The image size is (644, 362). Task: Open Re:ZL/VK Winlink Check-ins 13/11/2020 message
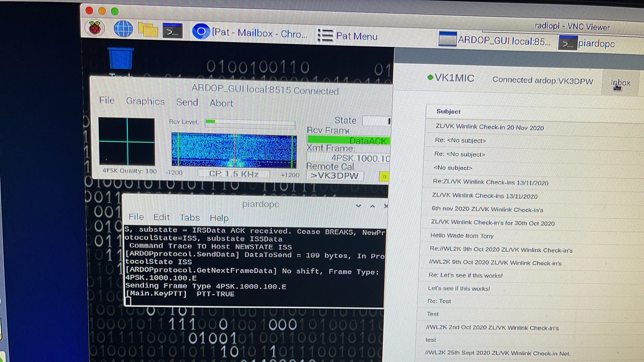tap(490, 182)
